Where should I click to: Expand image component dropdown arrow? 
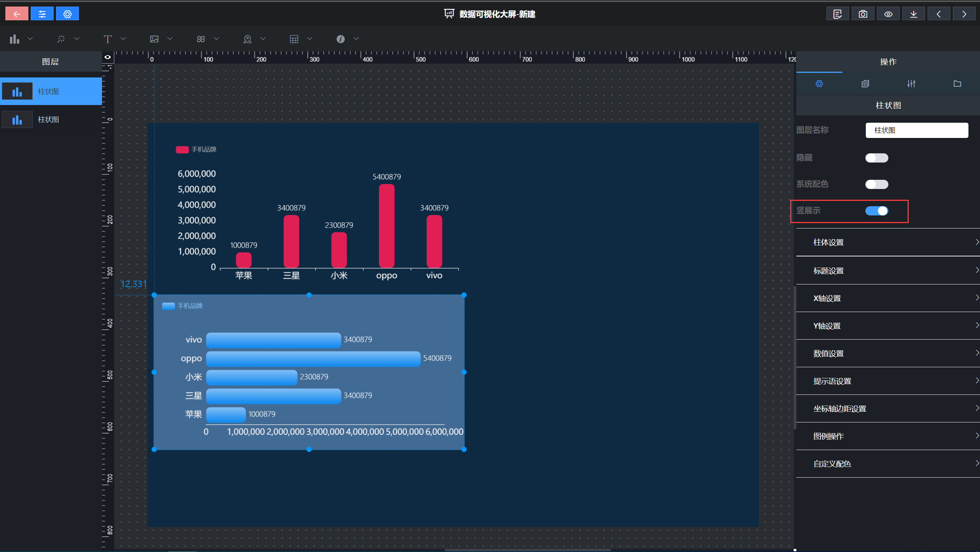click(x=170, y=39)
